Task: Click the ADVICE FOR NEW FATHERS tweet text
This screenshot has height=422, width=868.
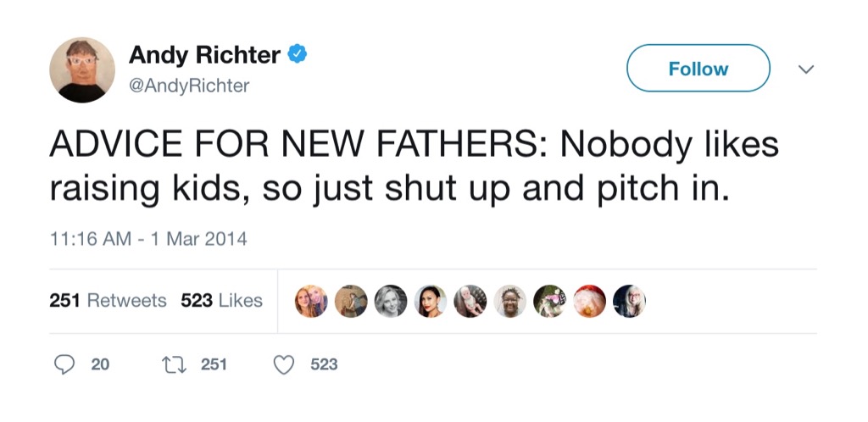Action: [414, 166]
